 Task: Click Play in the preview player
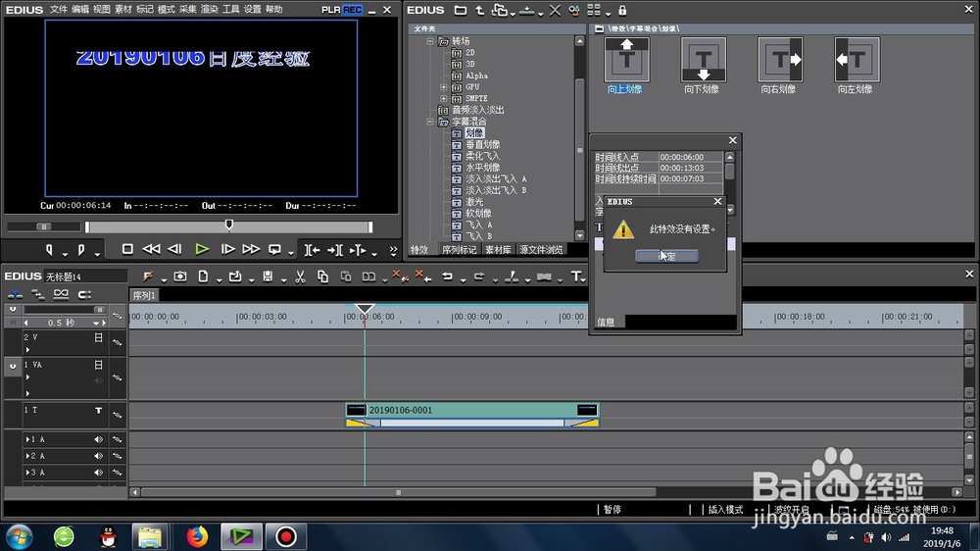201,250
